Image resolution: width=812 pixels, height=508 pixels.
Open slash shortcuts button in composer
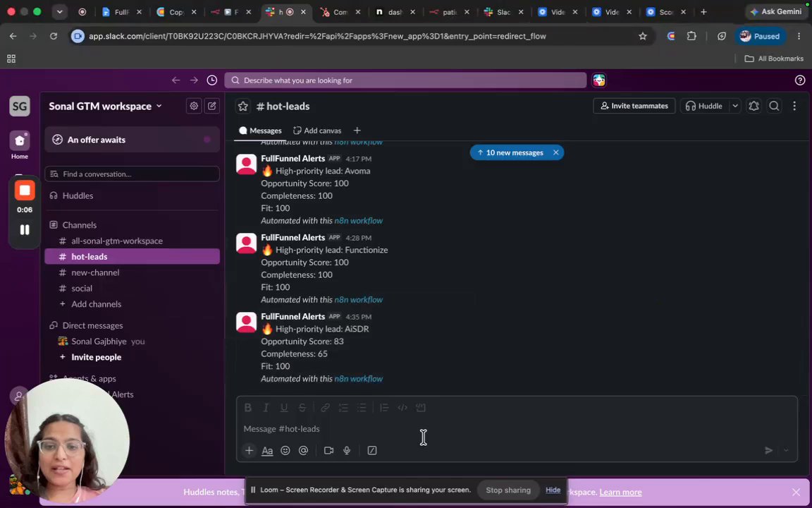click(x=372, y=450)
